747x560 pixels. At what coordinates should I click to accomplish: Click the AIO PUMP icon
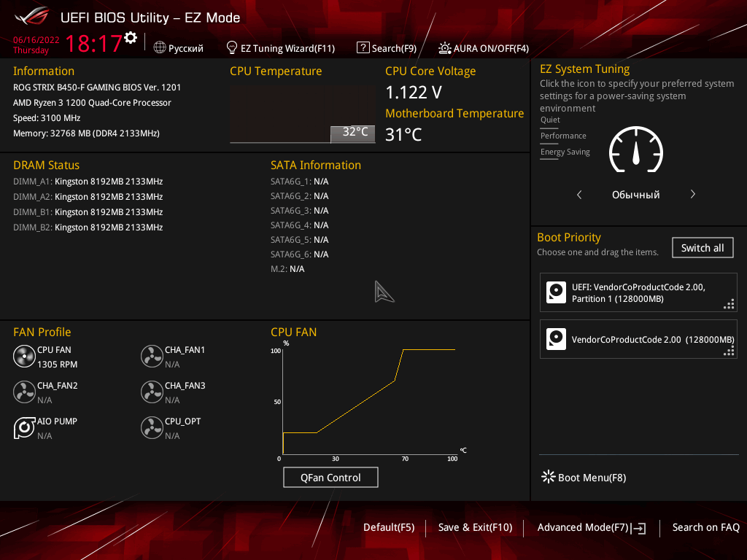[x=24, y=427]
